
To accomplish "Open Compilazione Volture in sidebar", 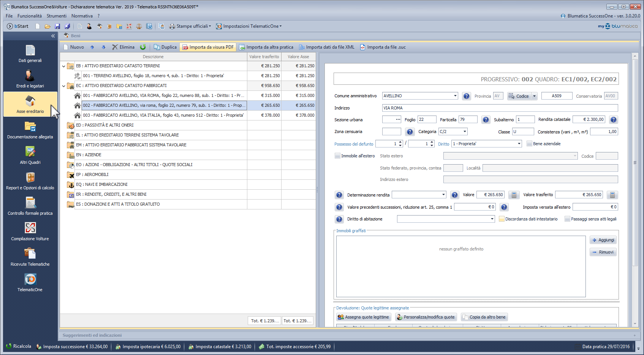I will click(x=30, y=232).
